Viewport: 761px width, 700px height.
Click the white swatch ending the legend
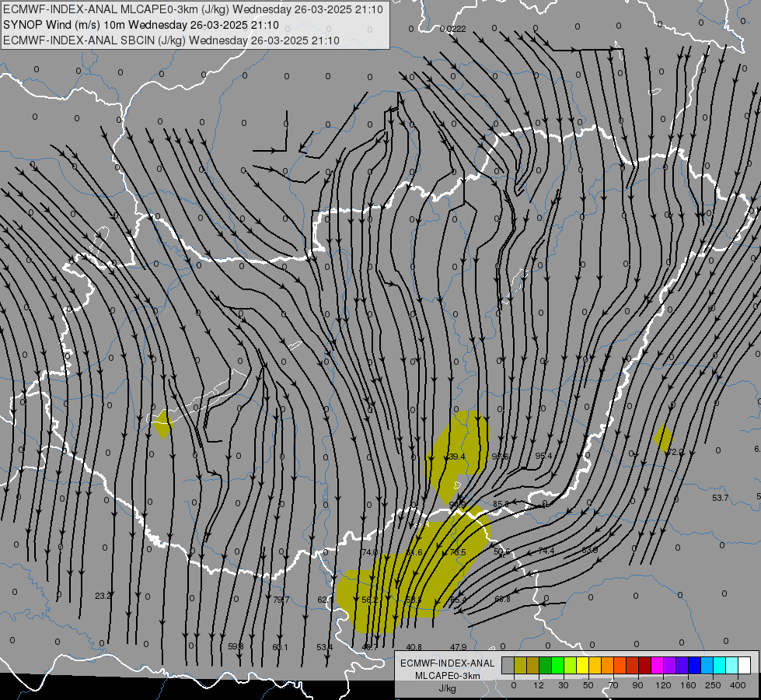point(745,665)
